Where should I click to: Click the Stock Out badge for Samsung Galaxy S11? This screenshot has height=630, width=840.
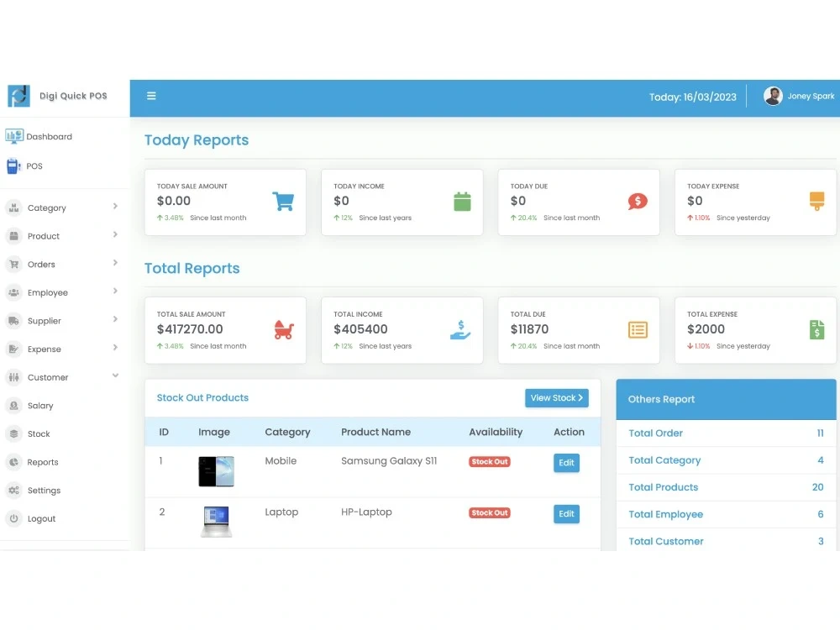click(490, 462)
